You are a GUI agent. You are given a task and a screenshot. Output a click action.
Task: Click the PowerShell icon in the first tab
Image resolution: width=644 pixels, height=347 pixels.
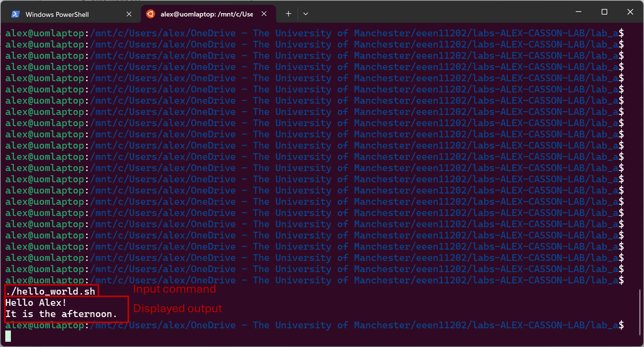click(15, 14)
